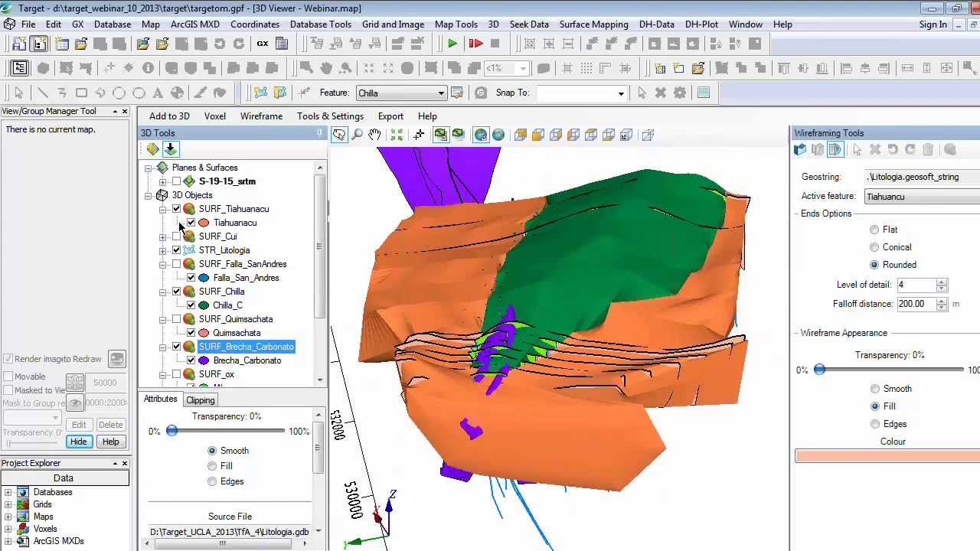Viewport: 980px width, 551px height.
Task: Open the map info icon in the toolbar
Action: pos(148,68)
